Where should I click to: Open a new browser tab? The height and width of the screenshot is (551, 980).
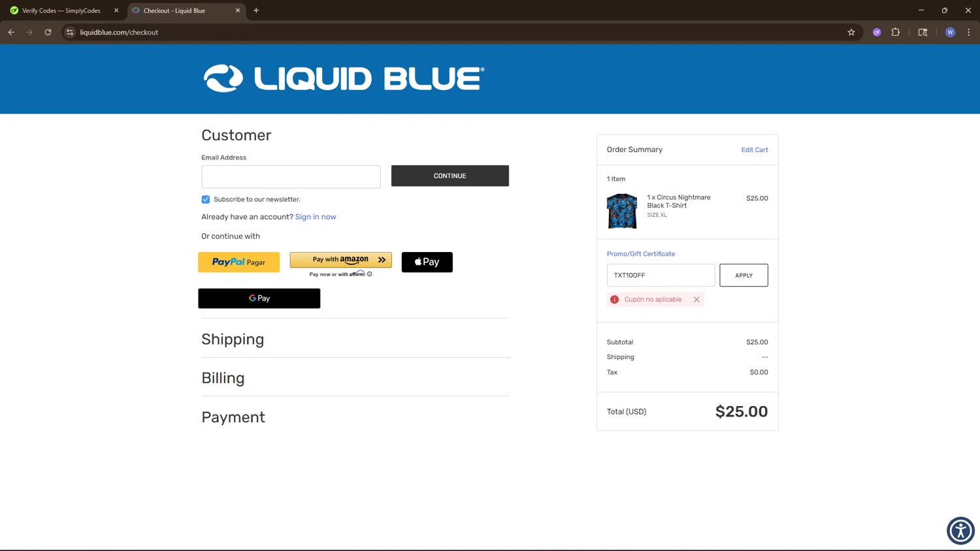click(256, 10)
